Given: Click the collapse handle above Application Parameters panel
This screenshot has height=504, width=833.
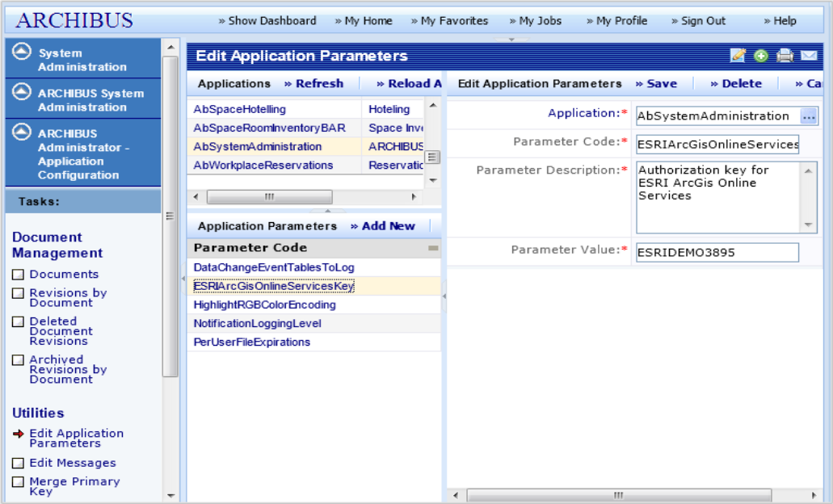Looking at the screenshot, I should [x=328, y=211].
